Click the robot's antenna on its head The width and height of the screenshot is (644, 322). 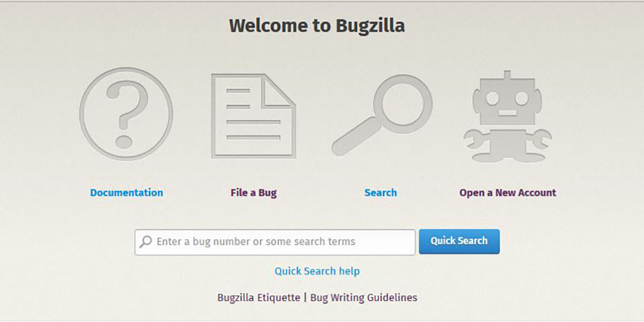[507, 75]
